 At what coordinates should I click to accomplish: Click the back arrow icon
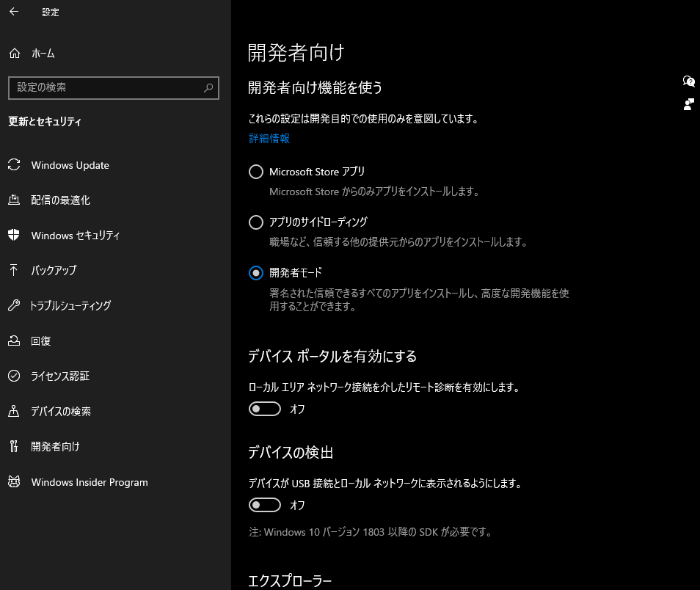coord(14,12)
